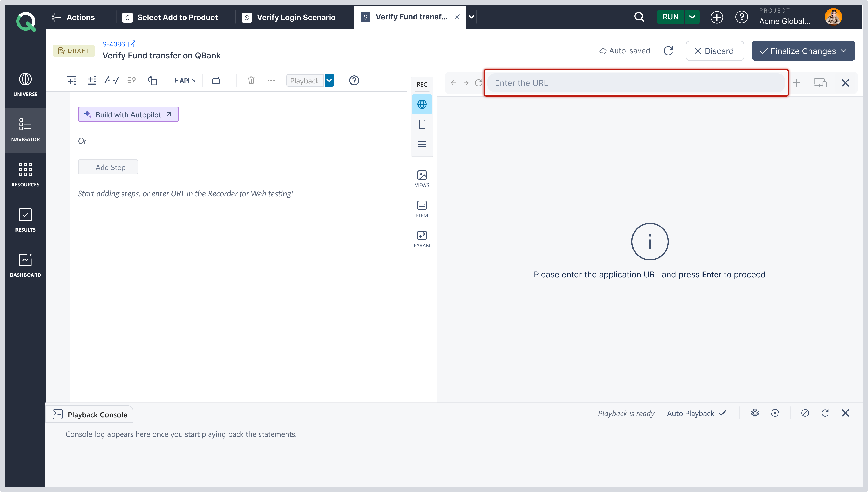The height and width of the screenshot is (492, 868).
Task: Close the Verify Fund transf... tab
Action: (457, 17)
